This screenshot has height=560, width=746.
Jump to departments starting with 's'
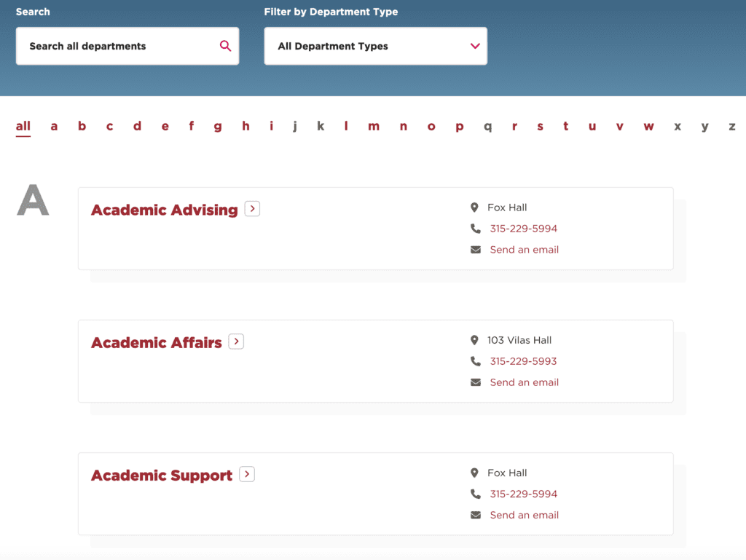540,127
